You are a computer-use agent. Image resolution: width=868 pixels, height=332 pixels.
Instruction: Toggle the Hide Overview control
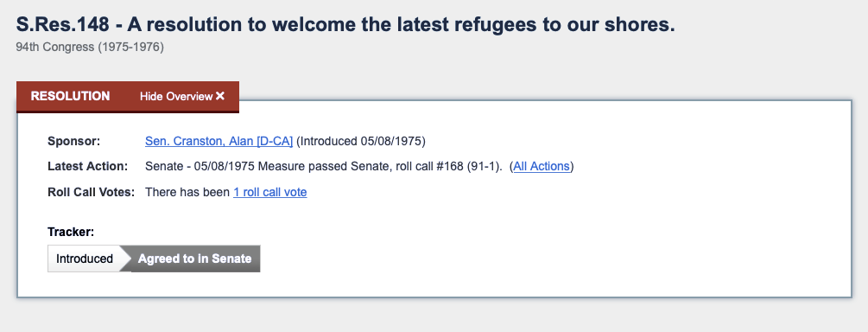coord(182,97)
